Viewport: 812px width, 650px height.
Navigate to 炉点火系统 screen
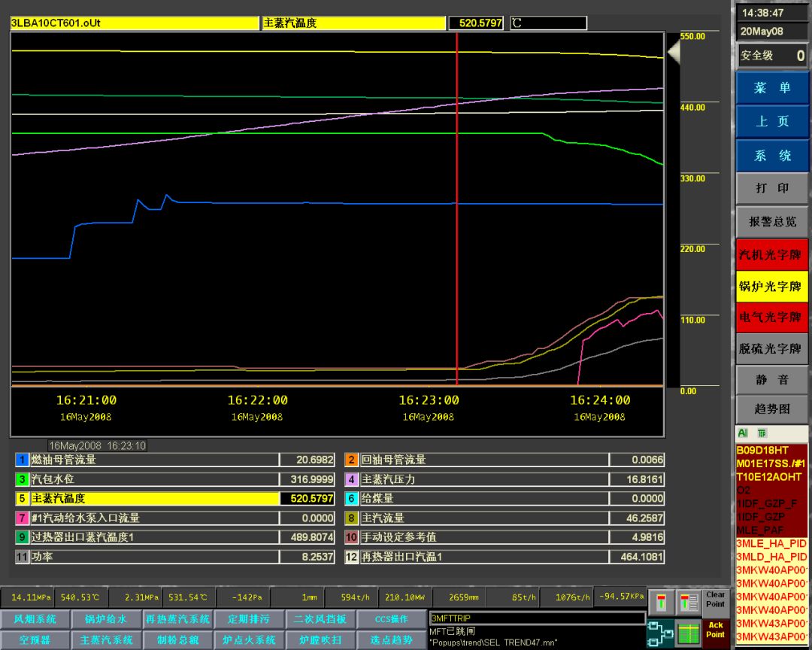249,640
